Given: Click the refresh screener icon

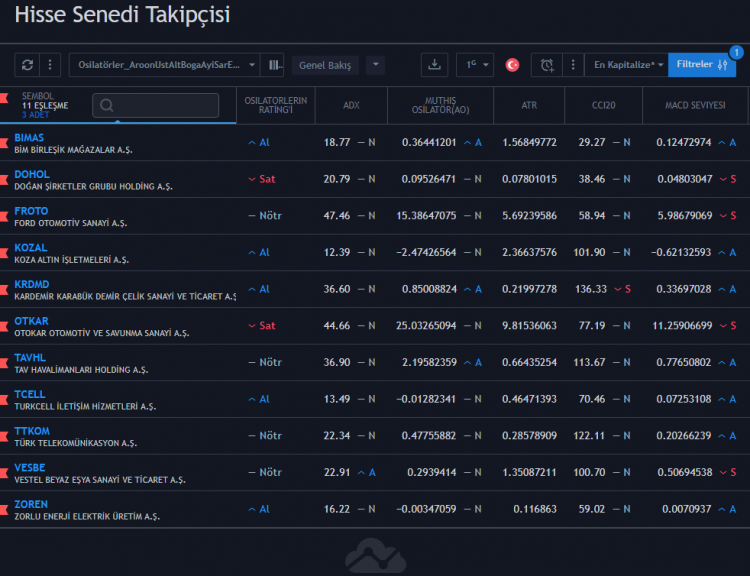Looking at the screenshot, I should [x=27, y=65].
